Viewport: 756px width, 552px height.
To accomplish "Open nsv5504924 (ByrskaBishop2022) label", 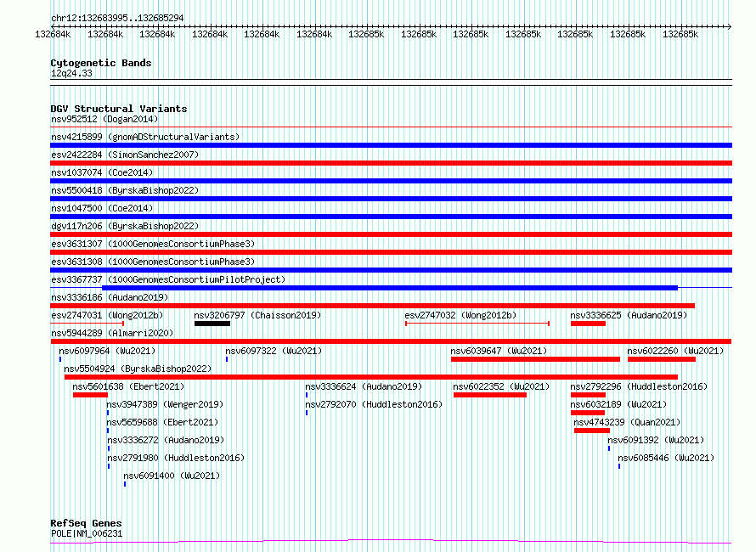I will (x=138, y=369).
